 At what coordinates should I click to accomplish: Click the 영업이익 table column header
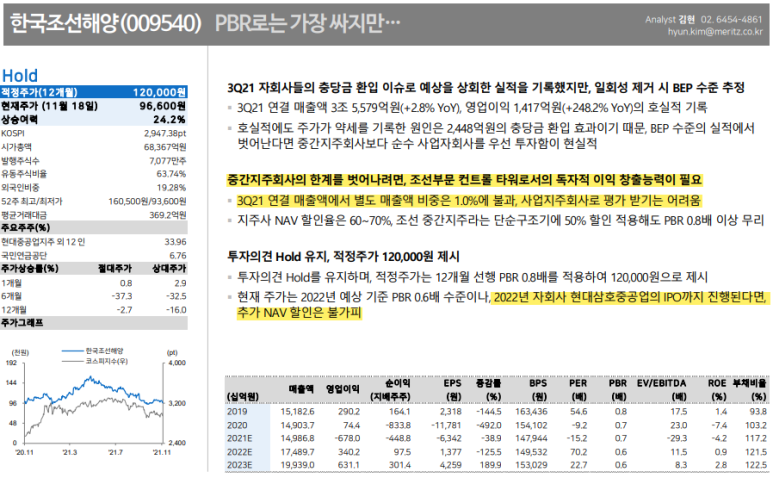tap(342, 389)
